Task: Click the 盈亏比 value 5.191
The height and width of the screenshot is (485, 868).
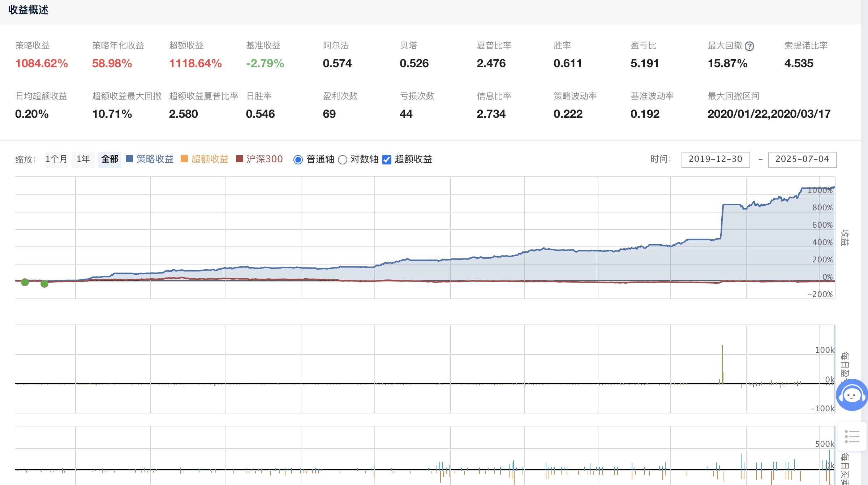Action: pyautogui.click(x=645, y=64)
